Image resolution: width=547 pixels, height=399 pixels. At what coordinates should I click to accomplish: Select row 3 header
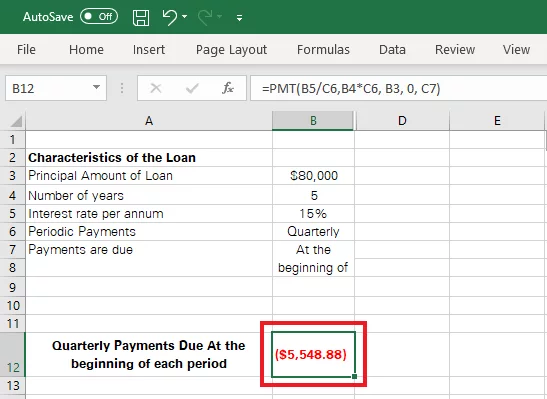coord(13,175)
